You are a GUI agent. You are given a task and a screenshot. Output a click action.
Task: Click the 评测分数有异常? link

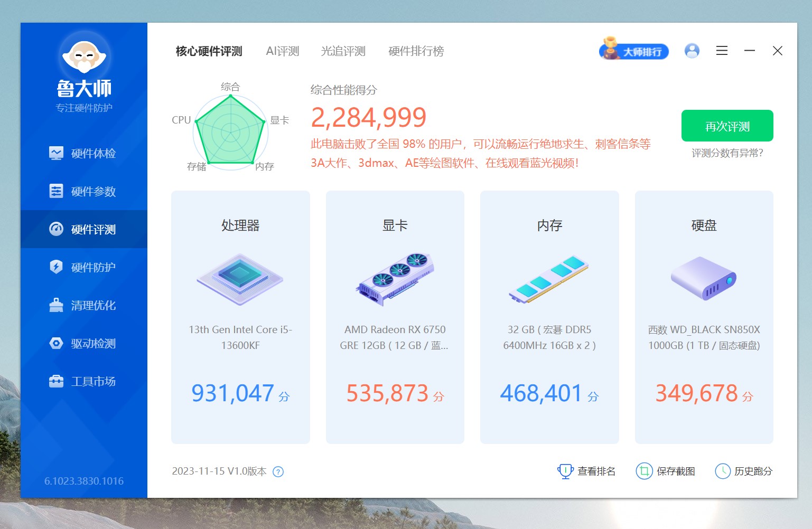pos(727,153)
